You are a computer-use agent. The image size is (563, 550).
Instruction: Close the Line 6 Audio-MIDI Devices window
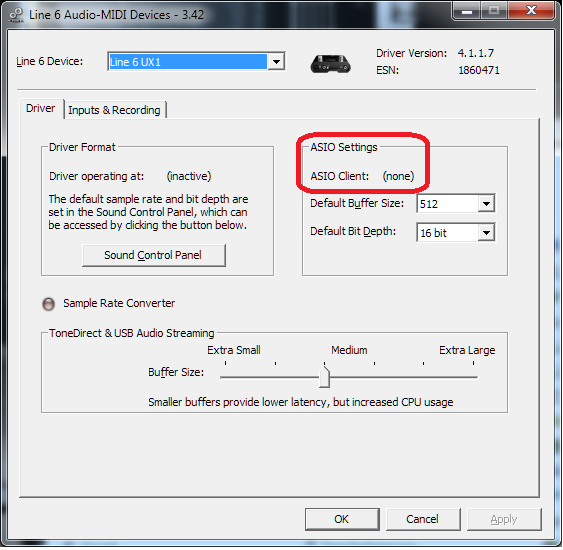coord(531,11)
